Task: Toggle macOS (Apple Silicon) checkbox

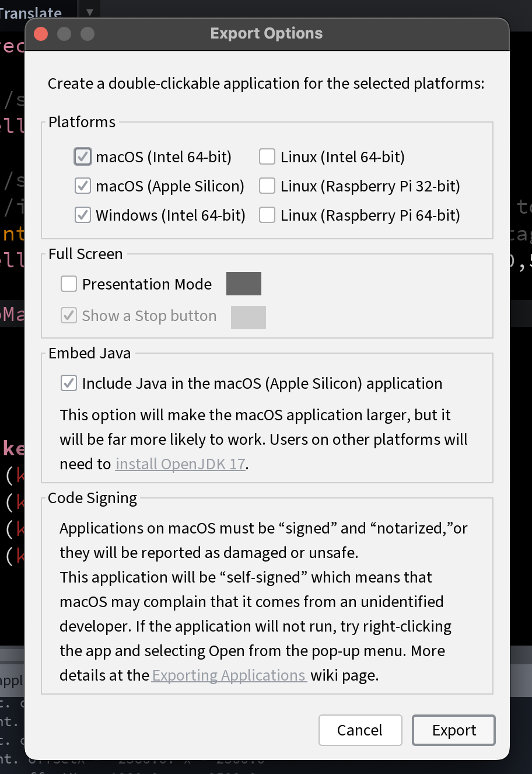Action: [83, 186]
